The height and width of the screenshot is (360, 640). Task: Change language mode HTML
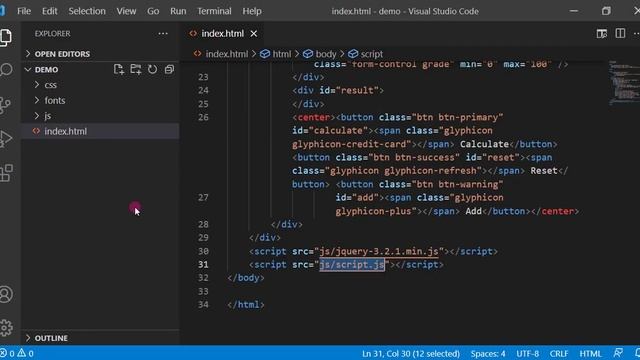tap(590, 353)
